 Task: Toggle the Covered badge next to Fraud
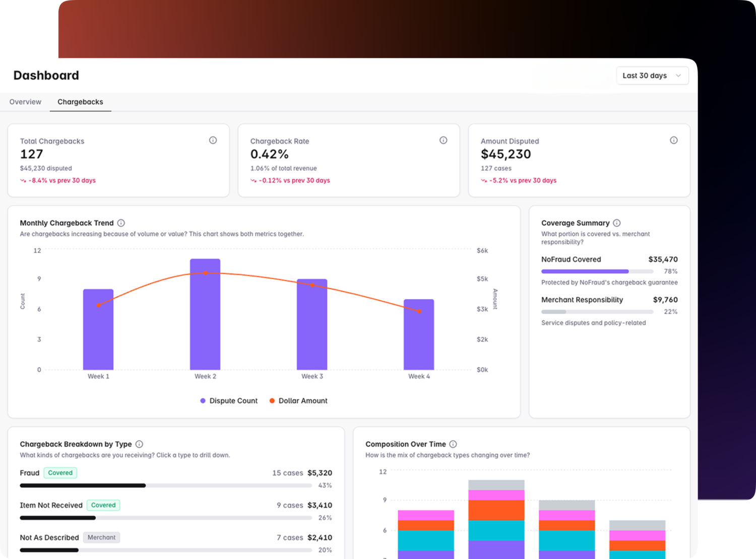coord(60,472)
